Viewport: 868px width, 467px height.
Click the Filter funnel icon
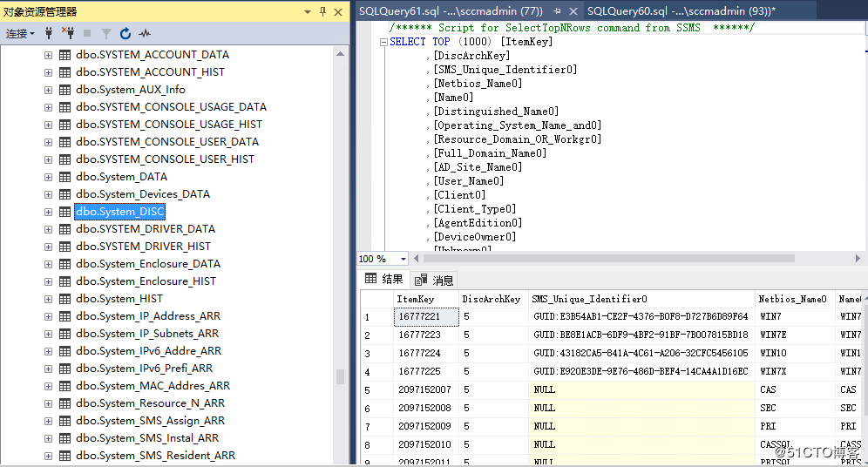105,34
